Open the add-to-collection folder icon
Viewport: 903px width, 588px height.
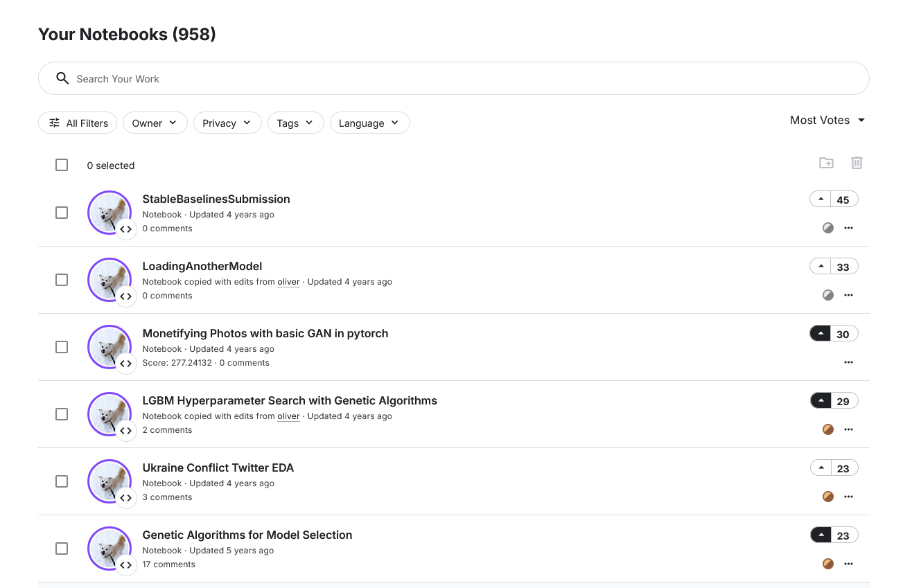pos(826,162)
